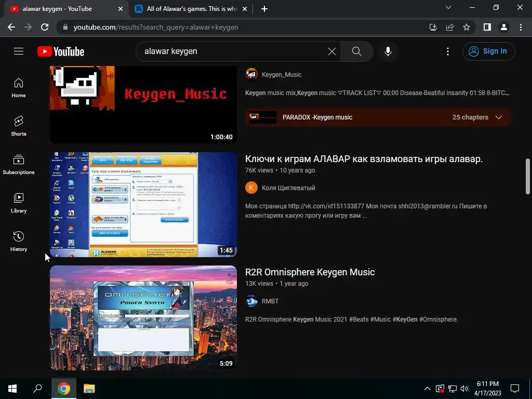Click the '76K views • 10 years ago' text

tap(280, 170)
